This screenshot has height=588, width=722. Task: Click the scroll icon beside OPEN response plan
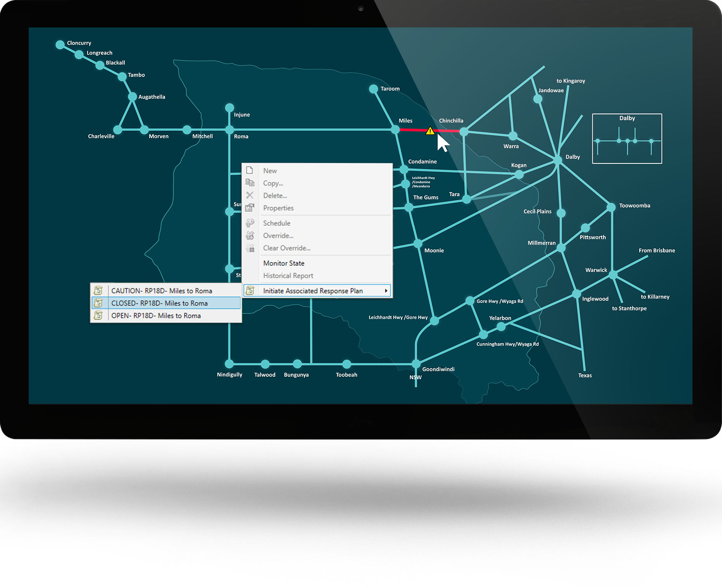click(x=99, y=316)
